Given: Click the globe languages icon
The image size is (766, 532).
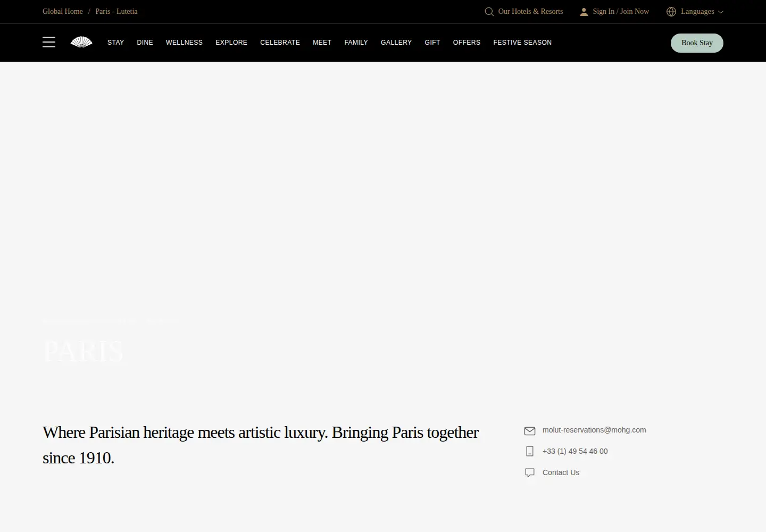Looking at the screenshot, I should click(671, 12).
